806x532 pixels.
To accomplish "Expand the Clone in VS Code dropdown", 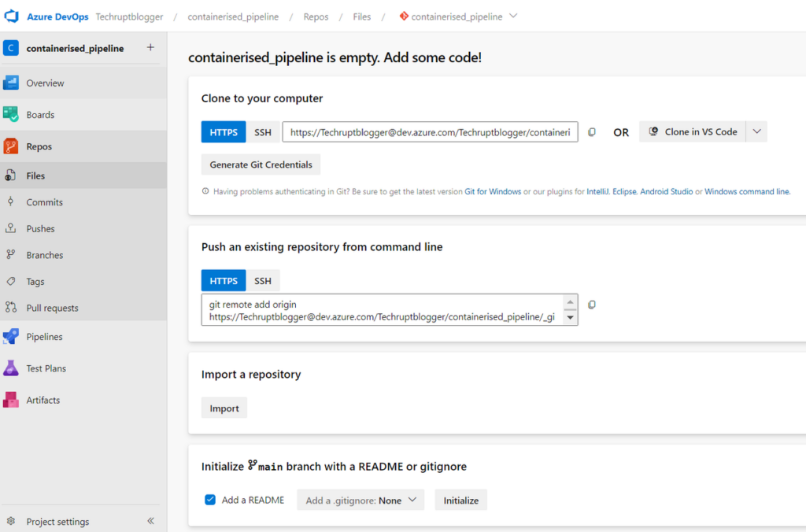I will tap(756, 131).
